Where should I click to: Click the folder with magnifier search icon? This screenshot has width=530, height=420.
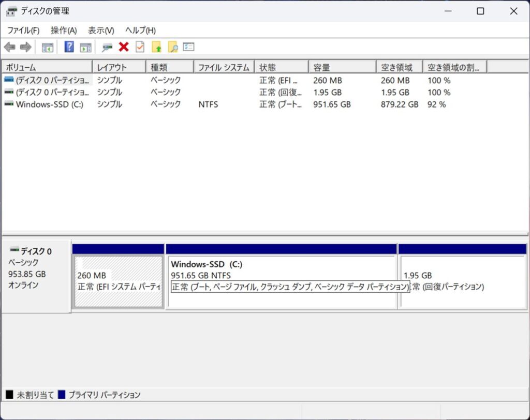pyautogui.click(x=173, y=47)
